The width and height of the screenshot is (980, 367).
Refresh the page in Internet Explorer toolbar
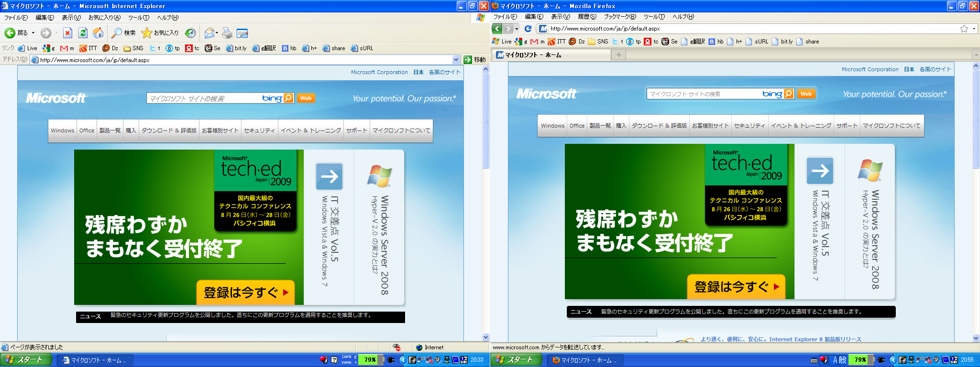(x=83, y=33)
